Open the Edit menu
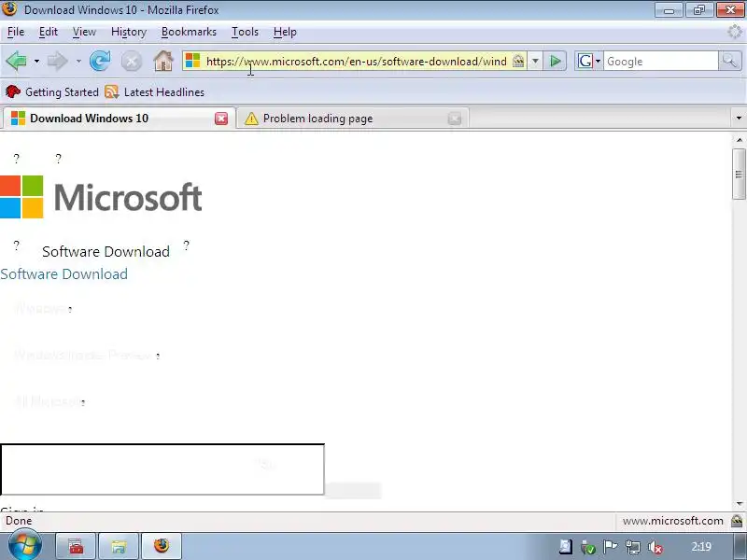 tap(49, 32)
